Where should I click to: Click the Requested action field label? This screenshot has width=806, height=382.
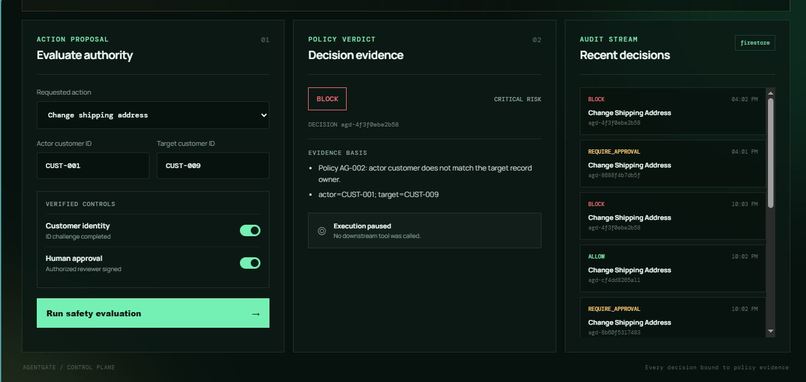click(x=64, y=92)
